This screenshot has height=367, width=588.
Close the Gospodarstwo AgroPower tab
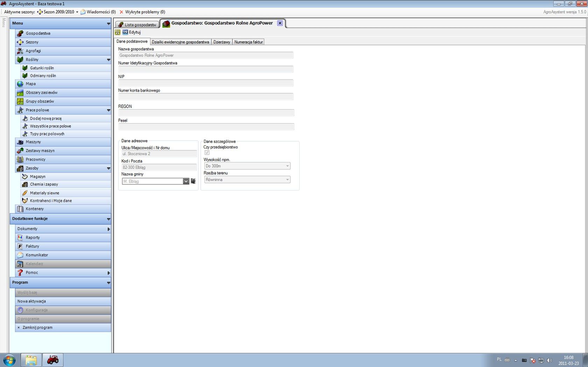[280, 23]
